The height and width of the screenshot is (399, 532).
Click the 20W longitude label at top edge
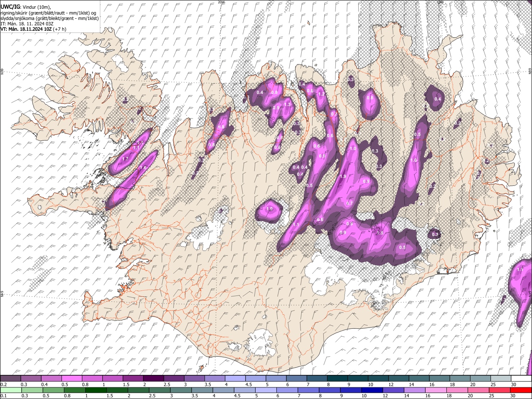pyautogui.click(x=221, y=2)
